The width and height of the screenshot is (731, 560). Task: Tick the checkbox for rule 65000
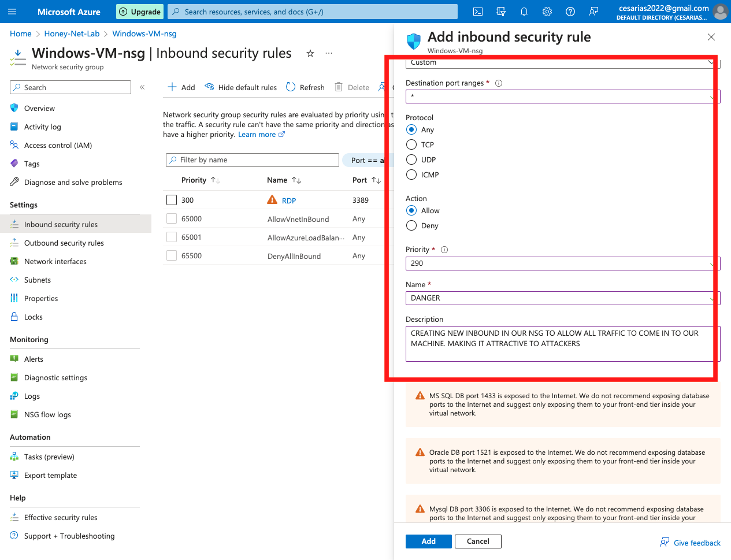tap(172, 218)
